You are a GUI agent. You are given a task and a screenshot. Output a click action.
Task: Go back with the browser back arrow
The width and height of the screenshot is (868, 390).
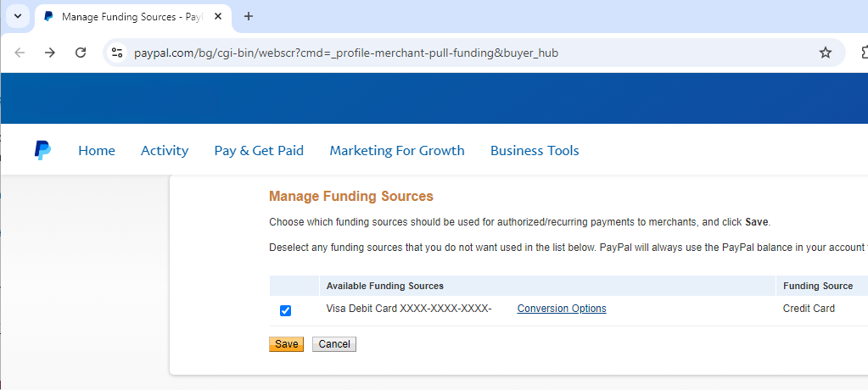(20, 53)
